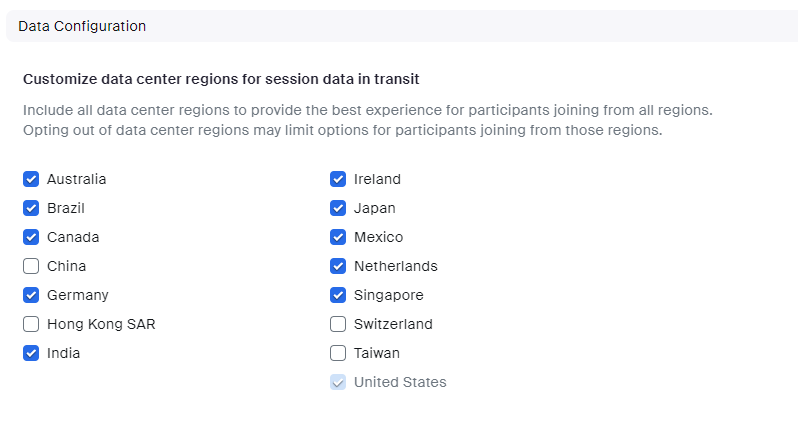The image size is (798, 445).
Task: Uncheck the Singapore data center checkbox
Action: click(x=338, y=295)
